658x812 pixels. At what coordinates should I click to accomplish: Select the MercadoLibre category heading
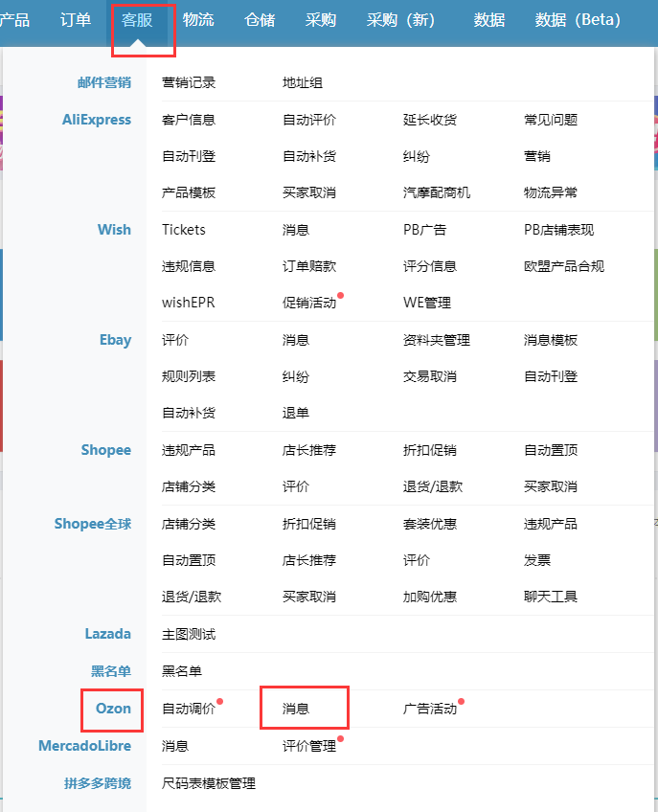pyautogui.click(x=84, y=746)
